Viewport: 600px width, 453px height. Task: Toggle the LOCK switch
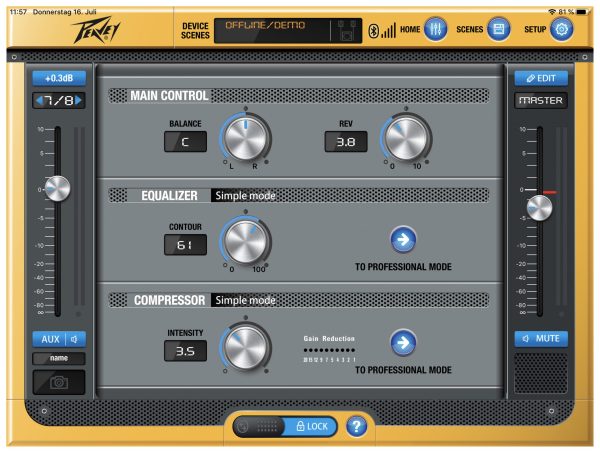pyautogui.click(x=285, y=426)
